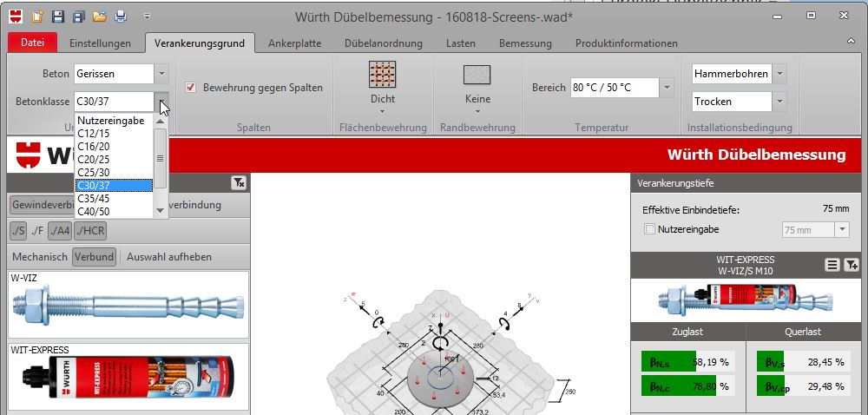Open the Bemessung tab

tap(525, 43)
